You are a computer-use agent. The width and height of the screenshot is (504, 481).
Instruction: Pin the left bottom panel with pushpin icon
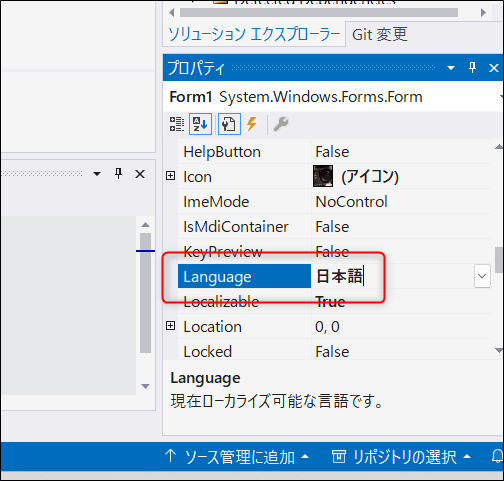tap(118, 174)
